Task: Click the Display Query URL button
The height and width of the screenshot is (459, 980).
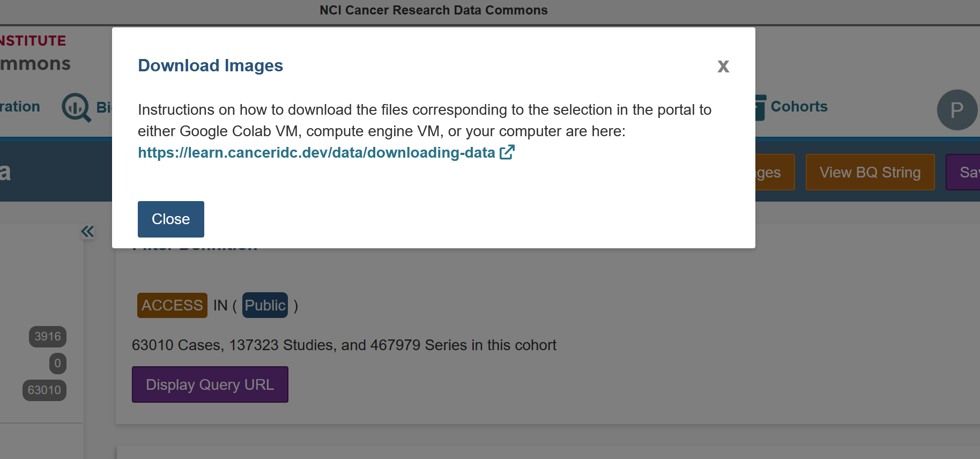Action: (210, 384)
